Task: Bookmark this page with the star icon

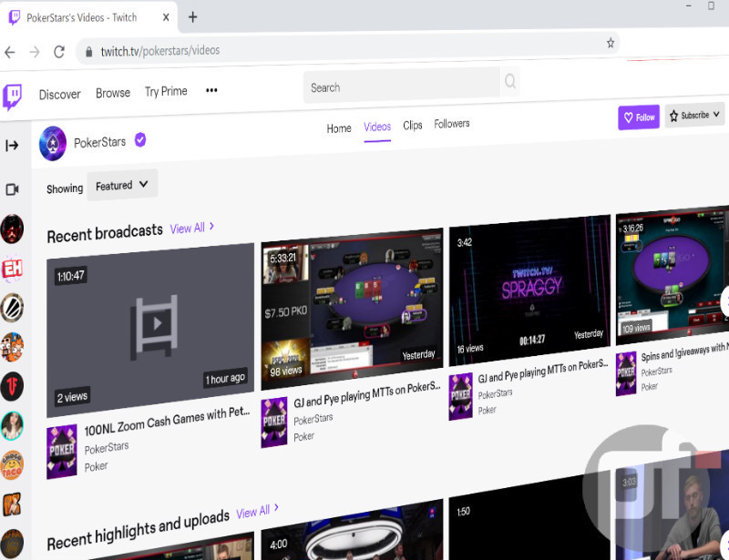Action: pos(611,43)
